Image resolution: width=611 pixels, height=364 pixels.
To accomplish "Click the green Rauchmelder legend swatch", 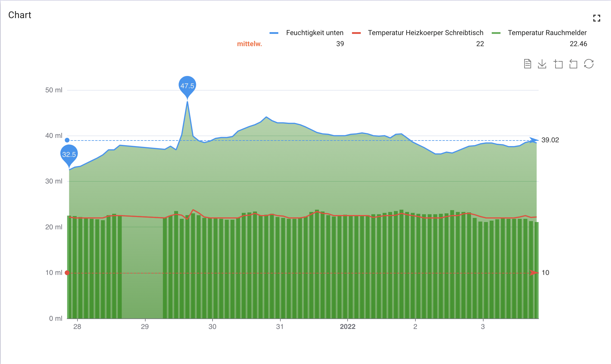I will [496, 33].
